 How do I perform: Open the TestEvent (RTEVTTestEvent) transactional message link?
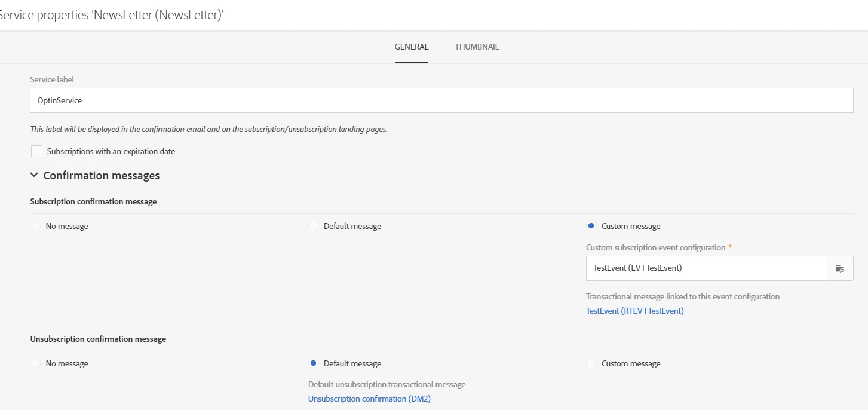pos(634,311)
